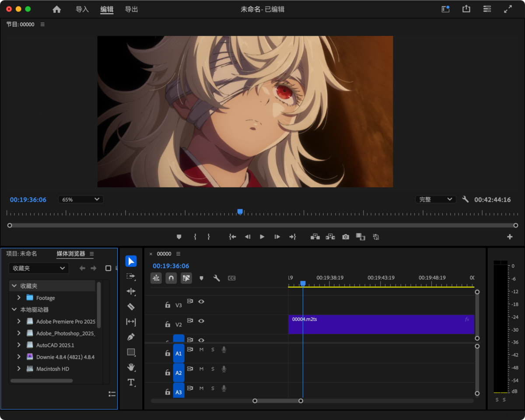Expand the Macintosh HD drive
The width and height of the screenshot is (525, 420).
[19, 368]
